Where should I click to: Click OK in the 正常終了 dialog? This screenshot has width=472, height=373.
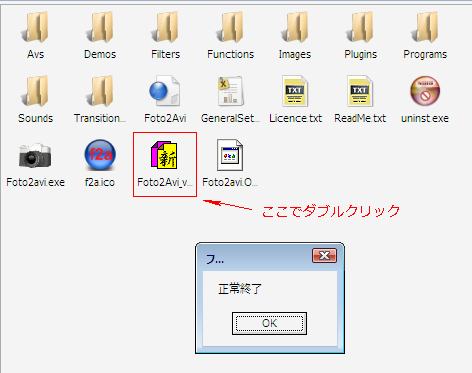[269, 323]
